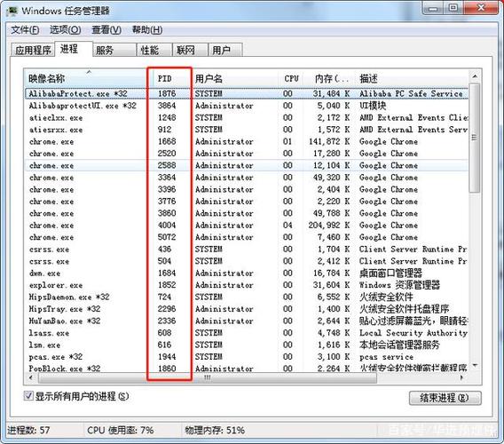Click the horizontal scrollbar left arrow
Viewport: 504px width, 444px height.
31,377
